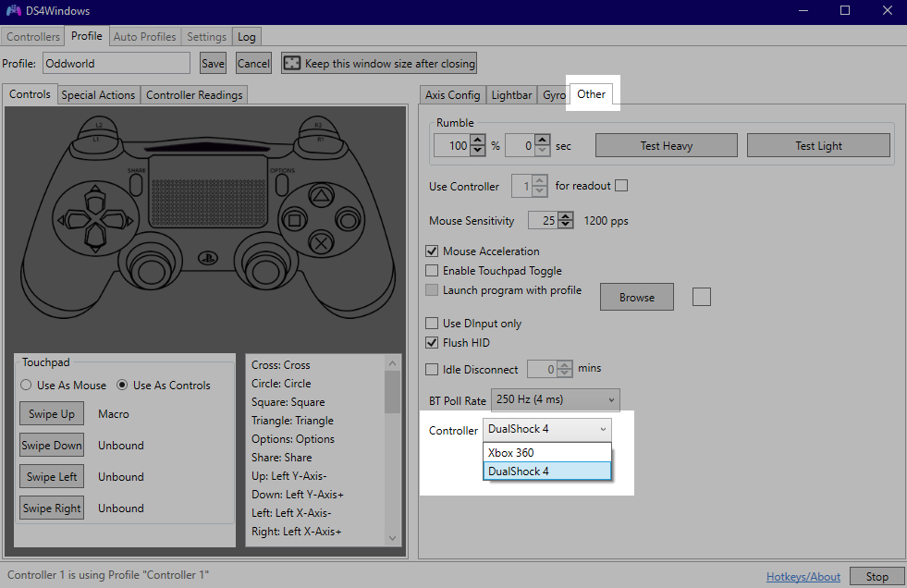Enable the Use DInput only checkbox
The height and width of the screenshot is (588, 907).
click(x=432, y=324)
